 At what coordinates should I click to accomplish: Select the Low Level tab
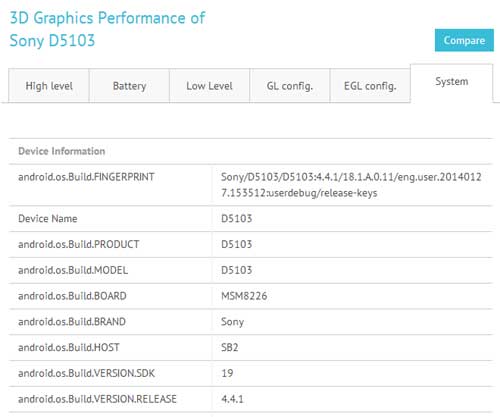[x=209, y=86]
